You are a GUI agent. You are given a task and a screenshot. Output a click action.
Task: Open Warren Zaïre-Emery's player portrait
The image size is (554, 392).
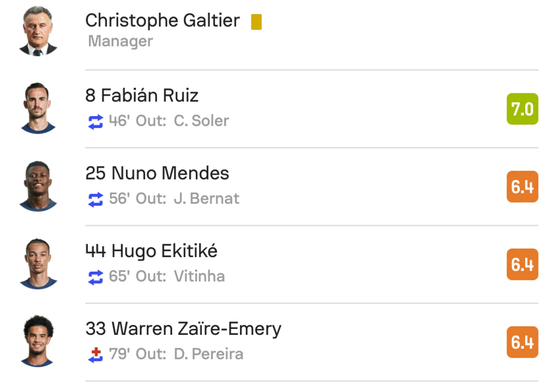point(38,341)
